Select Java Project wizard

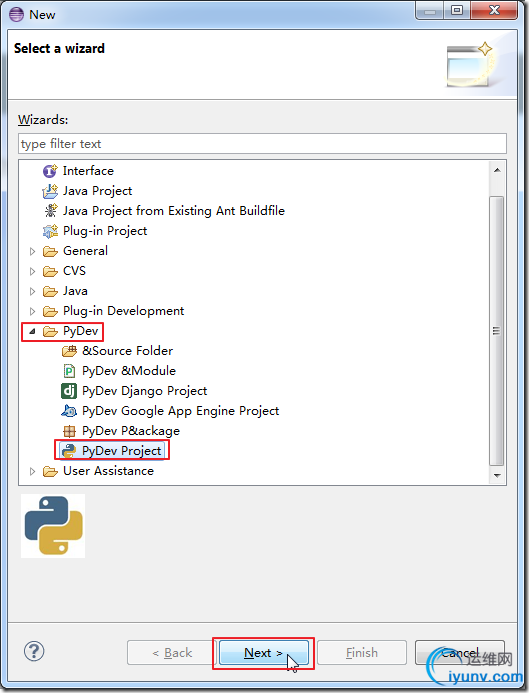(97, 191)
